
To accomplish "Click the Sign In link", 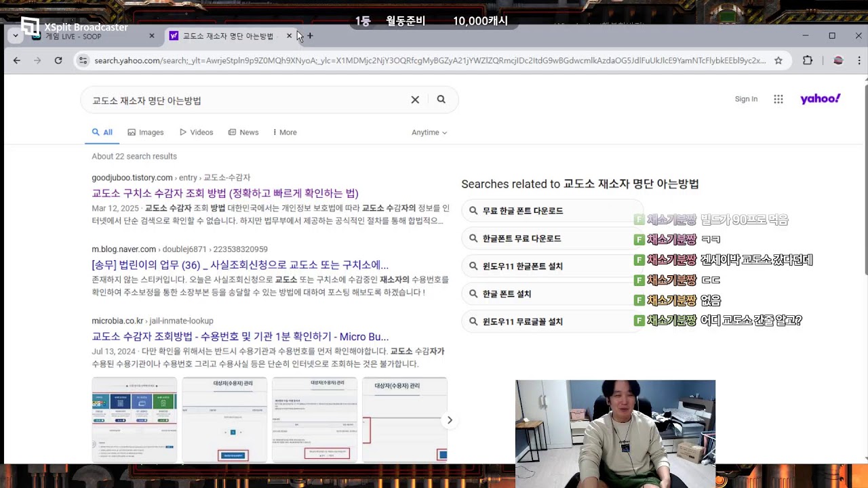I will [x=746, y=99].
